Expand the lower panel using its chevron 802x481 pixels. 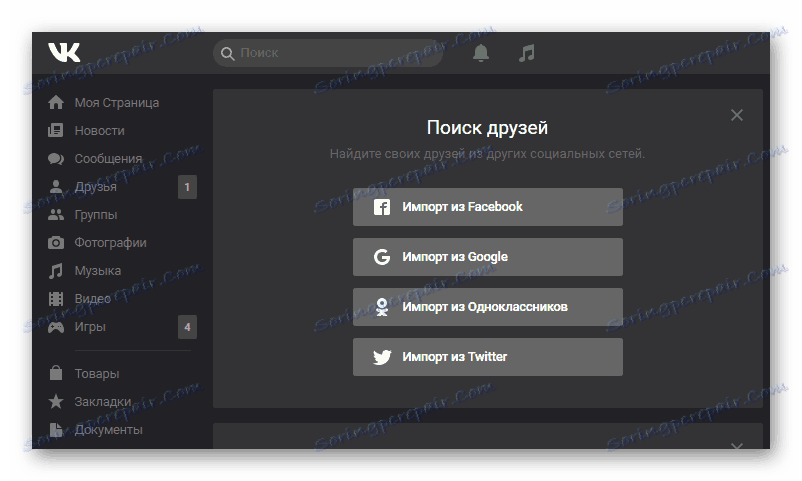(x=737, y=446)
